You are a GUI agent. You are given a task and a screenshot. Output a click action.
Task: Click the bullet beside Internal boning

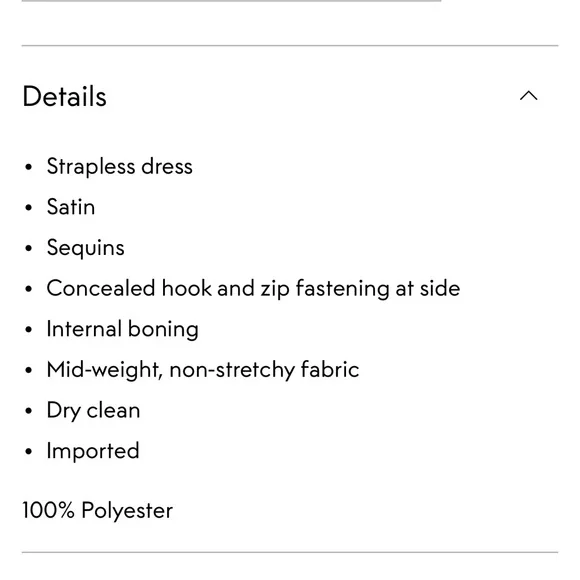[x=28, y=330]
